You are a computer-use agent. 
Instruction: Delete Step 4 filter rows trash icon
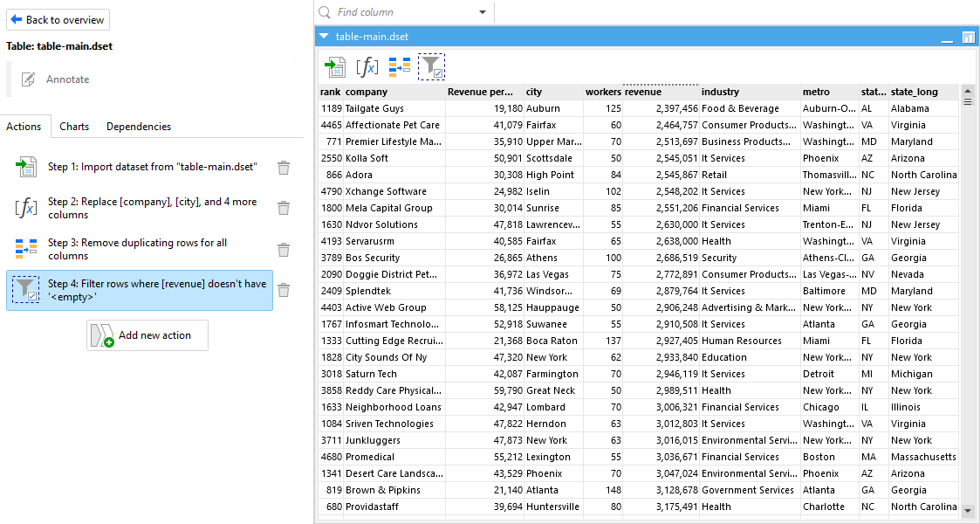(x=284, y=290)
